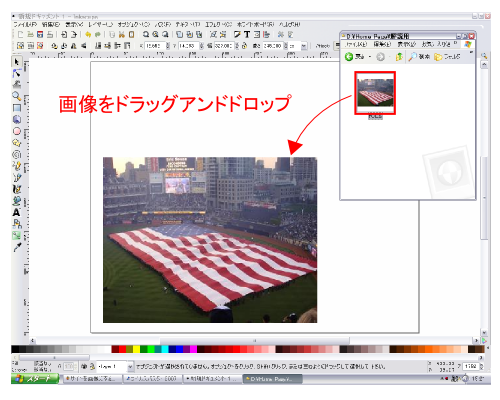Select the flag photo on the canvas

coord(210,240)
